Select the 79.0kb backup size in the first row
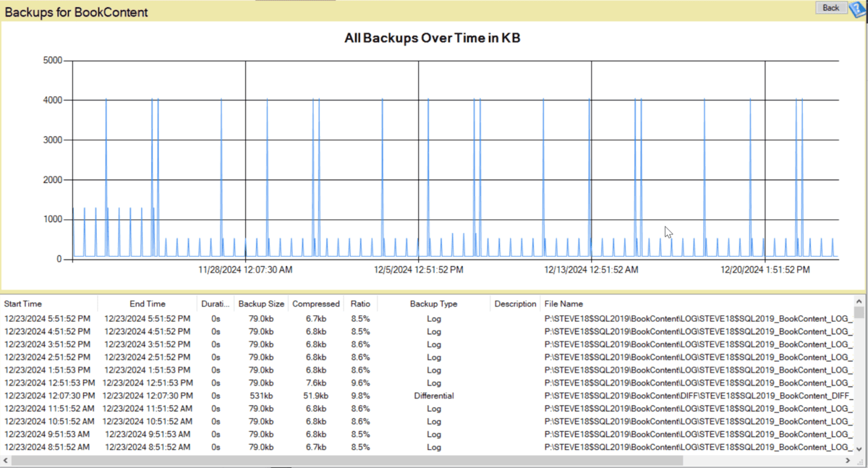 pyautogui.click(x=261, y=318)
